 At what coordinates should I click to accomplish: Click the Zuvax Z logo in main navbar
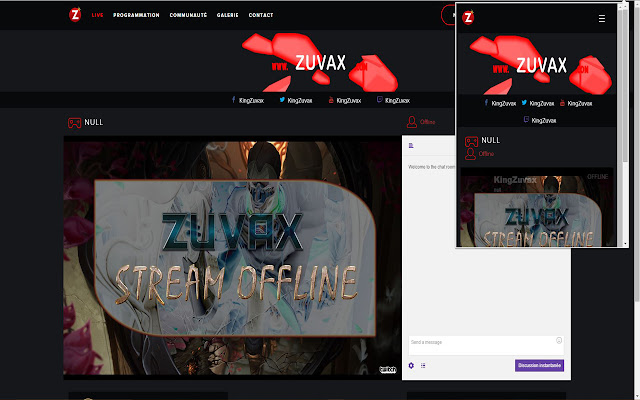click(75, 15)
